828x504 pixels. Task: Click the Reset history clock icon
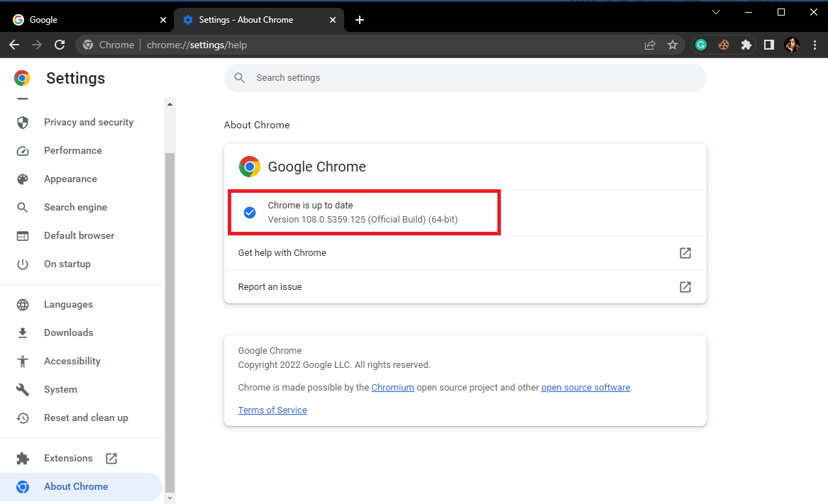[x=23, y=418]
